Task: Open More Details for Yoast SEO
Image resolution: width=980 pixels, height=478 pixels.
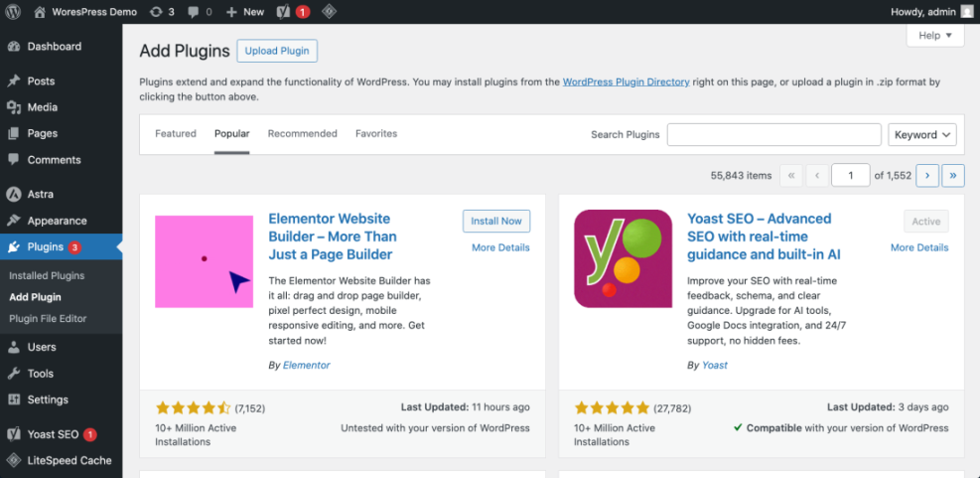Action: pos(919,247)
